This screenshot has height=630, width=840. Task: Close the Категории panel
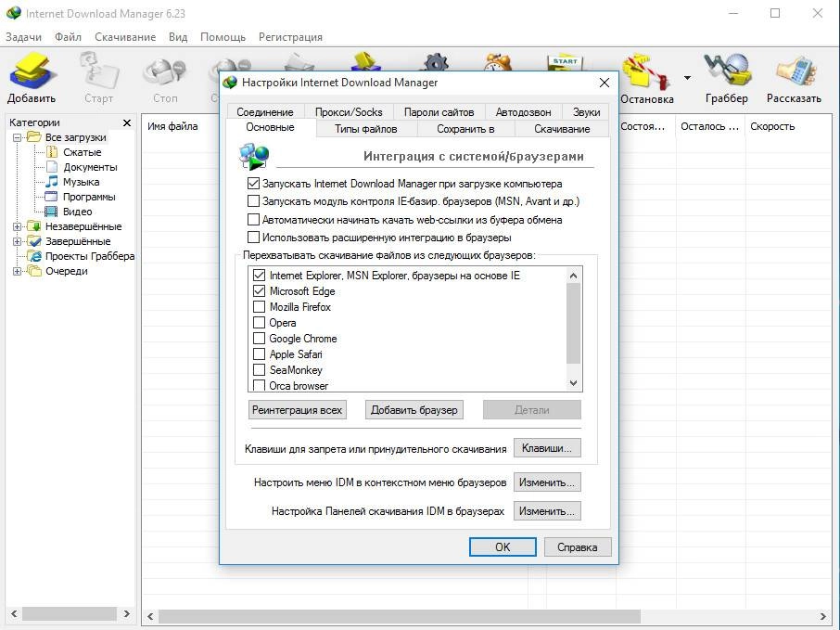point(127,122)
